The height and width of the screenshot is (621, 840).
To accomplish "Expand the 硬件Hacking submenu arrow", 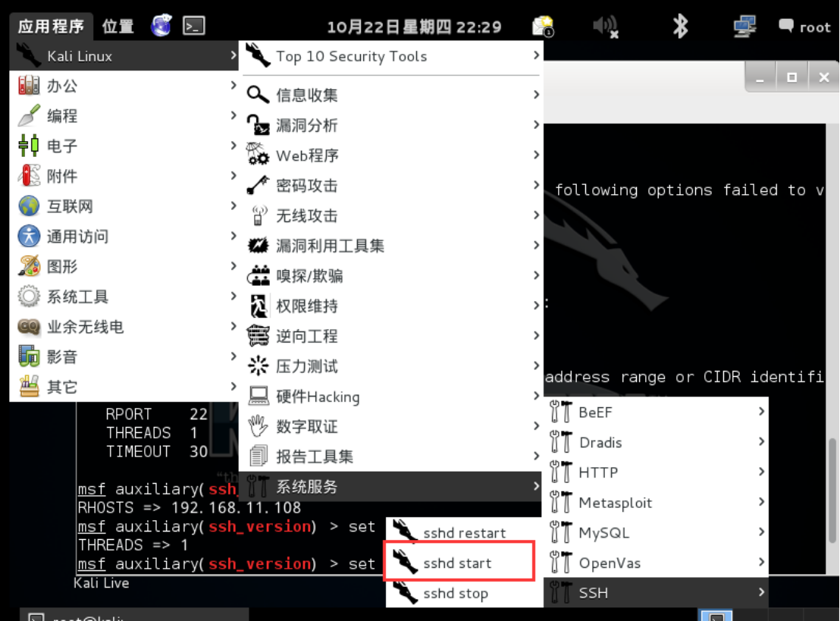I will [536, 396].
